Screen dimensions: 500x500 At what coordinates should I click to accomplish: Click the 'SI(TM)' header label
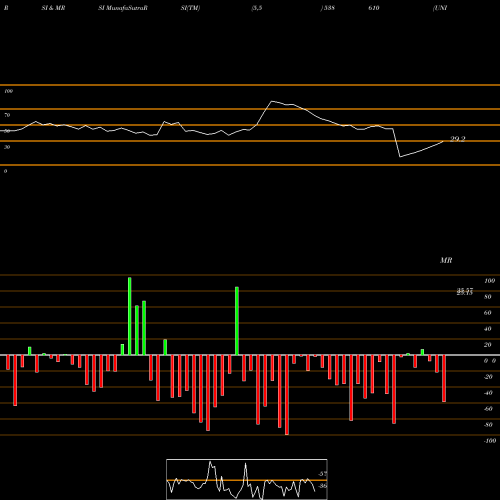(x=190, y=8)
